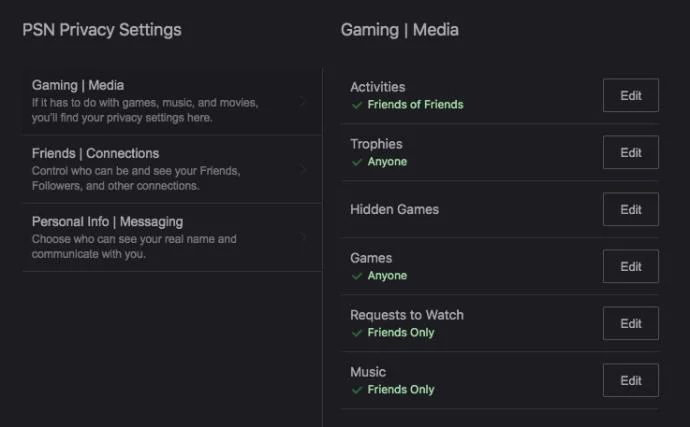Screen dimensions: 690x427
Task: Click the checkmark icon under Music
Action: coord(357,389)
